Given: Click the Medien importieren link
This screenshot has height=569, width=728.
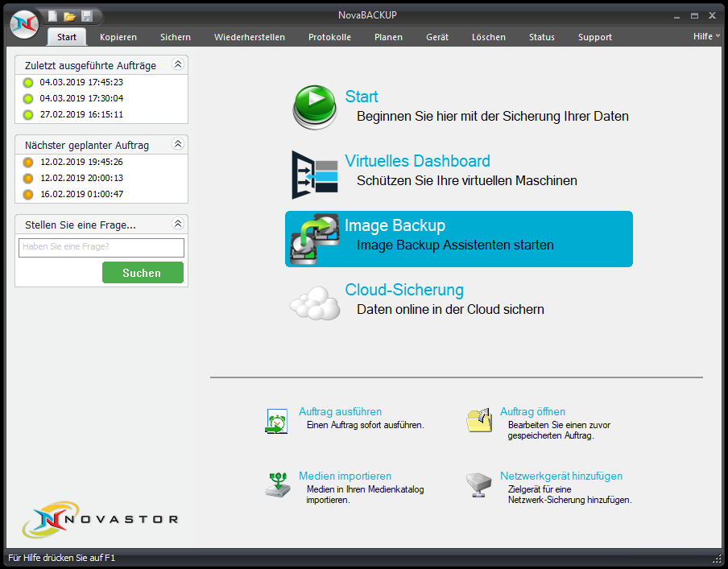Looking at the screenshot, I should tap(345, 476).
